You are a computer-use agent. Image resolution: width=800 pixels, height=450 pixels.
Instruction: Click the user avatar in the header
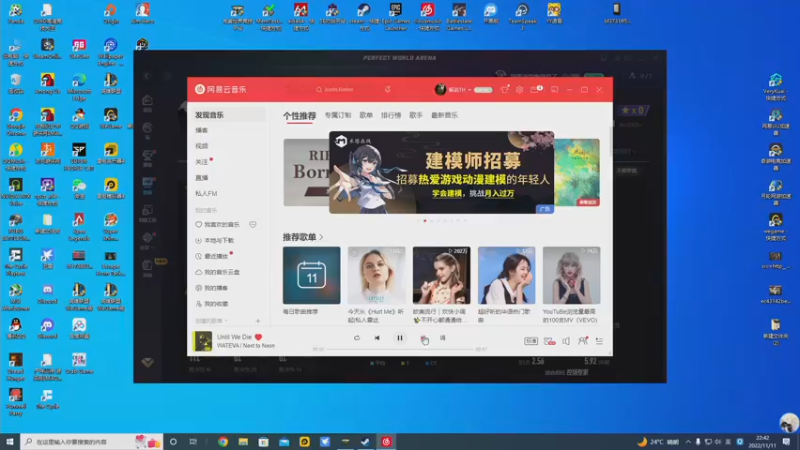440,89
